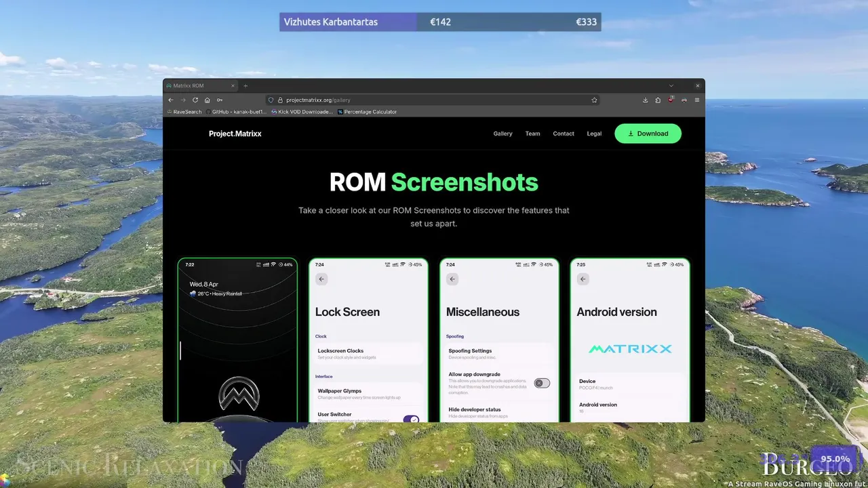This screenshot has width=868, height=488.
Task: Open the Contact nav item
Action: pos(564,134)
